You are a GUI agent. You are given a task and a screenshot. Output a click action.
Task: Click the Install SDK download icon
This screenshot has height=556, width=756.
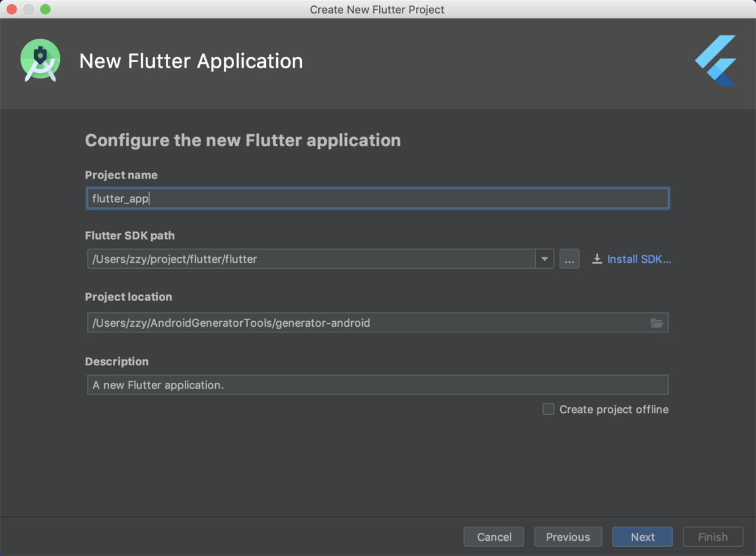[x=597, y=259]
